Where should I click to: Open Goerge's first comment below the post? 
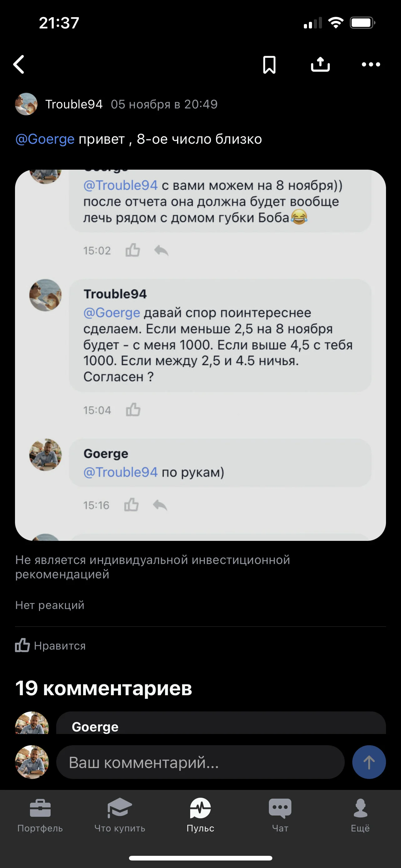click(x=221, y=723)
